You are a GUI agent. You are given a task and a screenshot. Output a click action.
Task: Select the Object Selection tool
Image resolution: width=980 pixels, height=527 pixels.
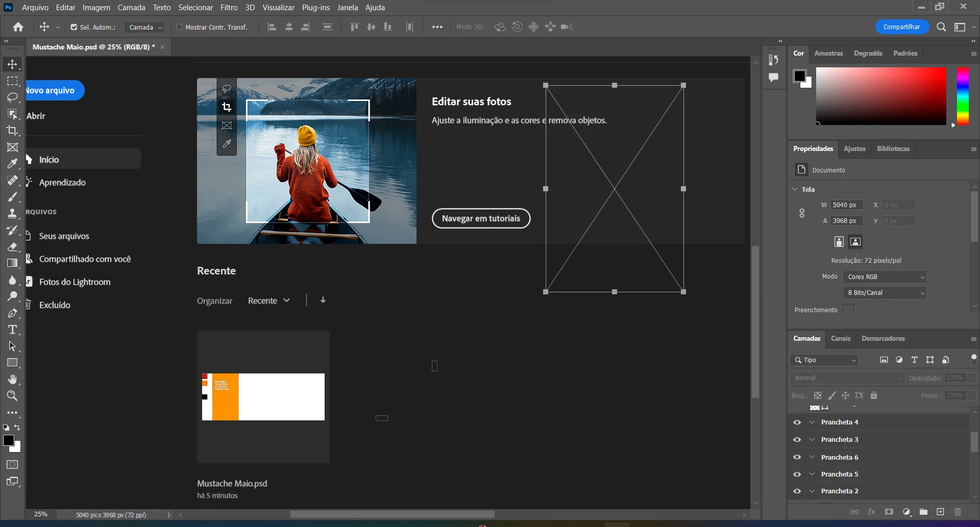12,114
